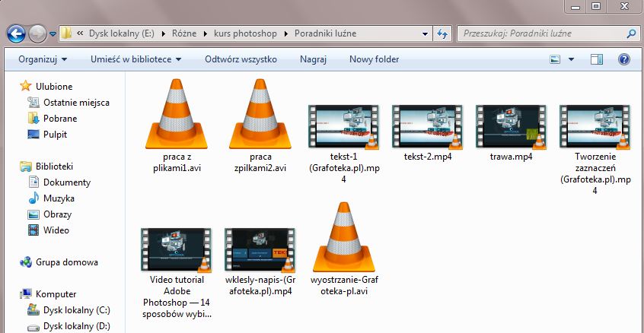
Task: Select the wyostrzanie-Grafoteka-pl.avi VLC cone icon
Action: click(344, 237)
